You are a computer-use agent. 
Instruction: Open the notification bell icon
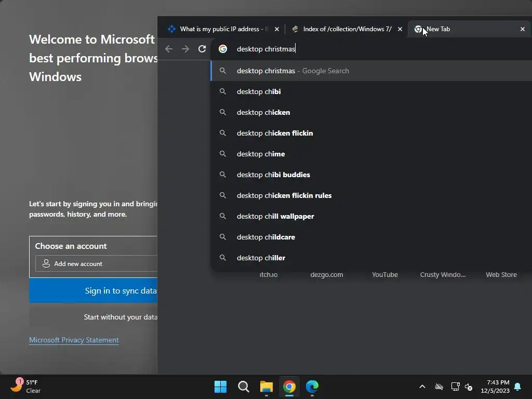[518, 387]
